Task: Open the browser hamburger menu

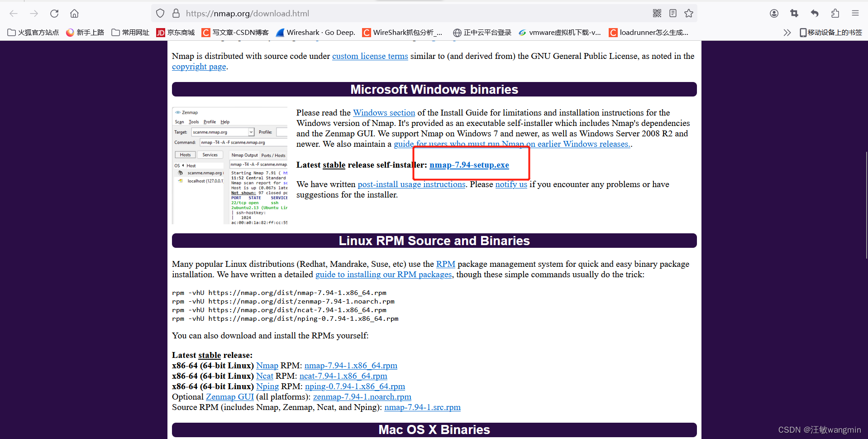Action: [855, 14]
